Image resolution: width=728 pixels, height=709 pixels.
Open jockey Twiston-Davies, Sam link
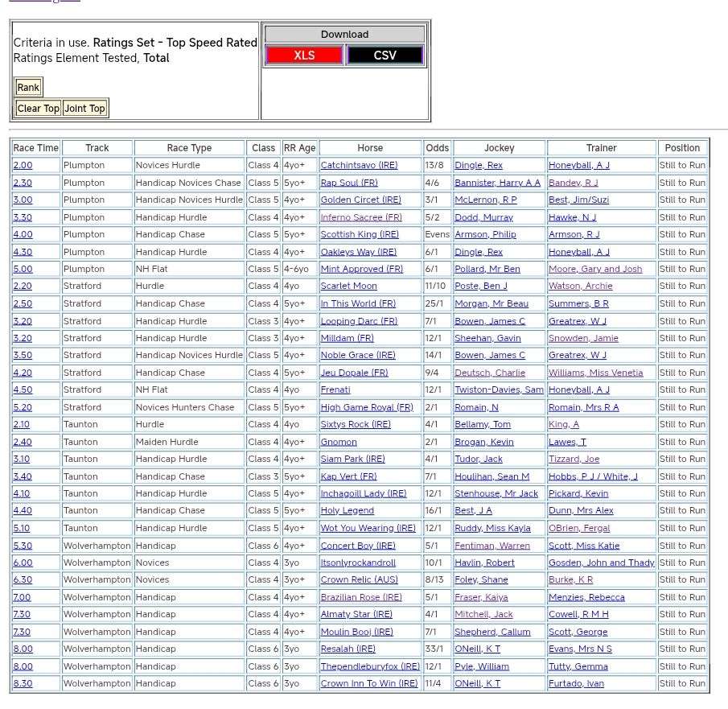pos(499,390)
